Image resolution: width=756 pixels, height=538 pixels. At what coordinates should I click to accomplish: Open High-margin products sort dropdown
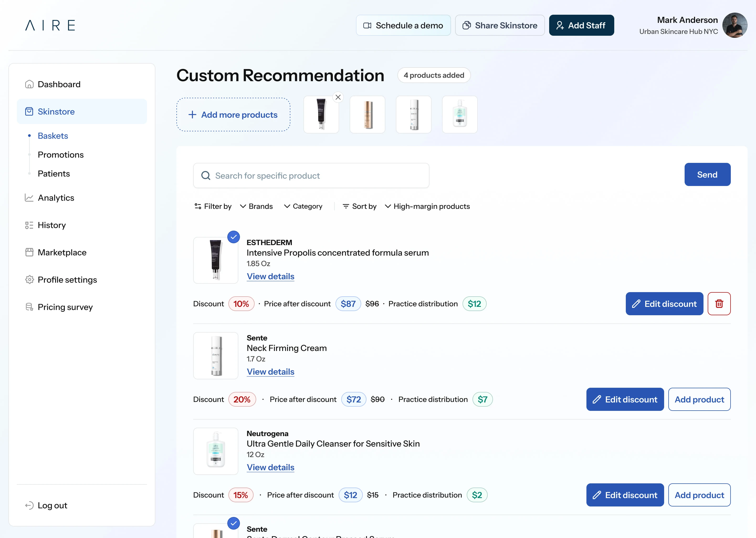tap(427, 206)
